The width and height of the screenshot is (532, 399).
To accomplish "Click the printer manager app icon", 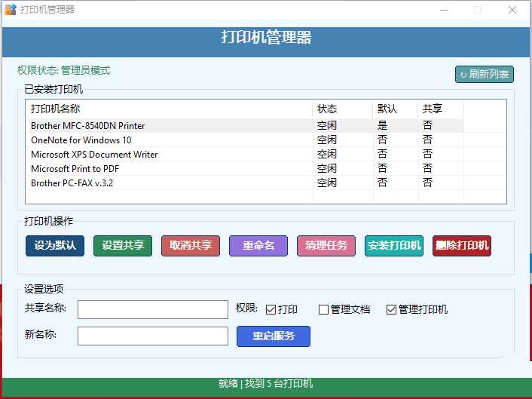I will tap(11, 10).
